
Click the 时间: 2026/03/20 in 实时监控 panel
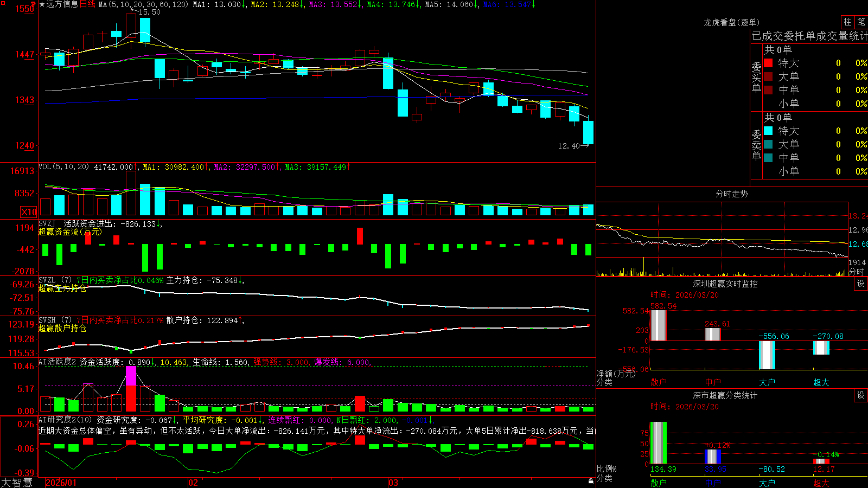685,295
